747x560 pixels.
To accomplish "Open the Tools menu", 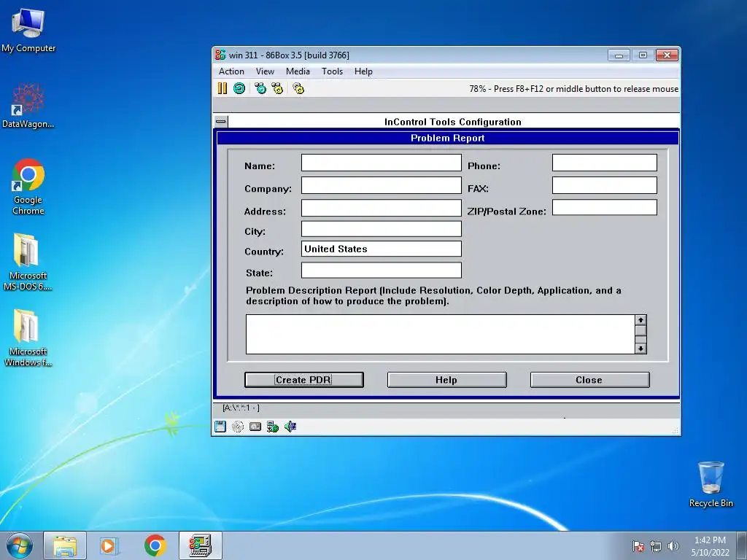I will point(332,71).
